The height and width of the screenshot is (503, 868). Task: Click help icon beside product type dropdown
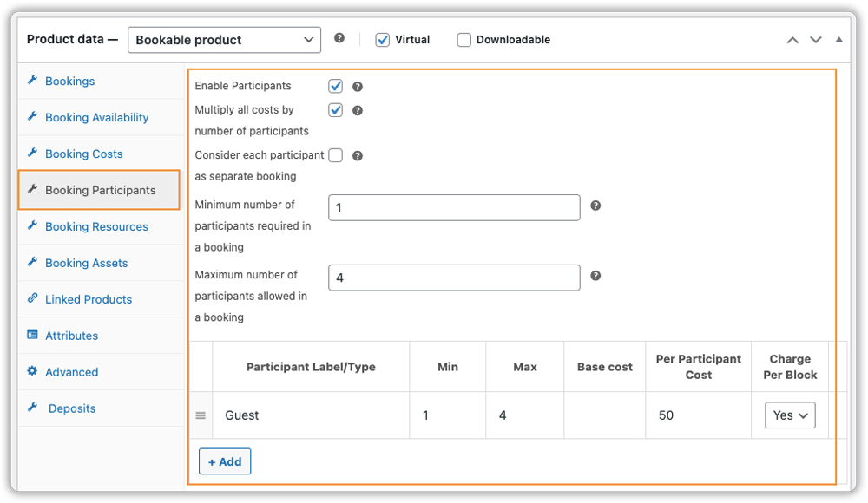(339, 39)
